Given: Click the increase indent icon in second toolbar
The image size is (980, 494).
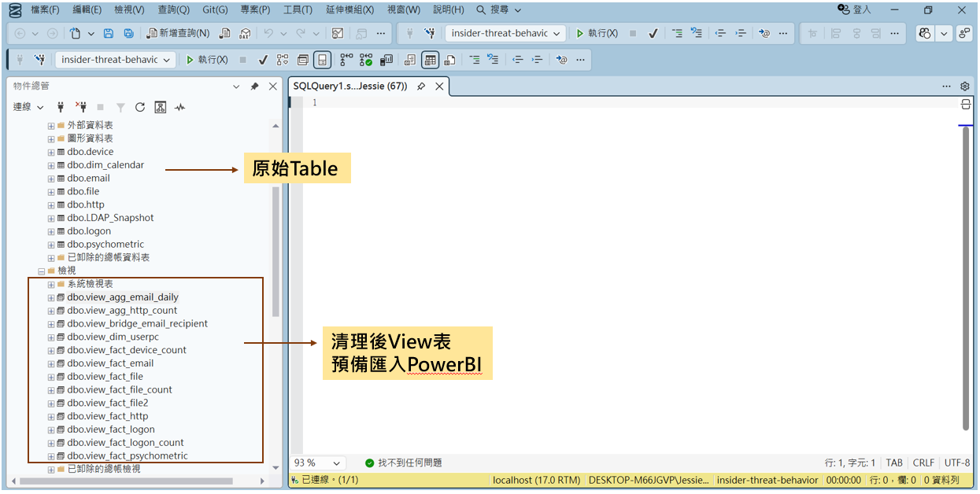Looking at the screenshot, I should pyautogui.click(x=538, y=60).
